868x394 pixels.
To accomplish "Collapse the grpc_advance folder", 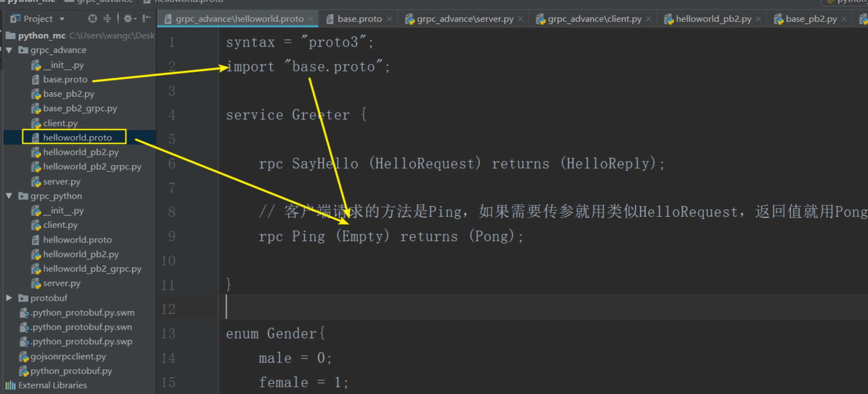I will [9, 50].
